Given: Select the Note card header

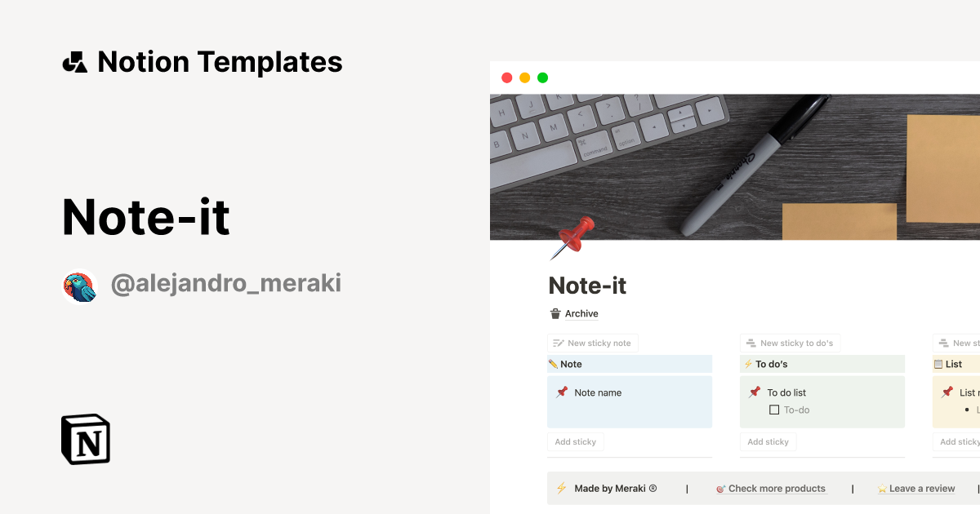Looking at the screenshot, I should click(x=629, y=364).
